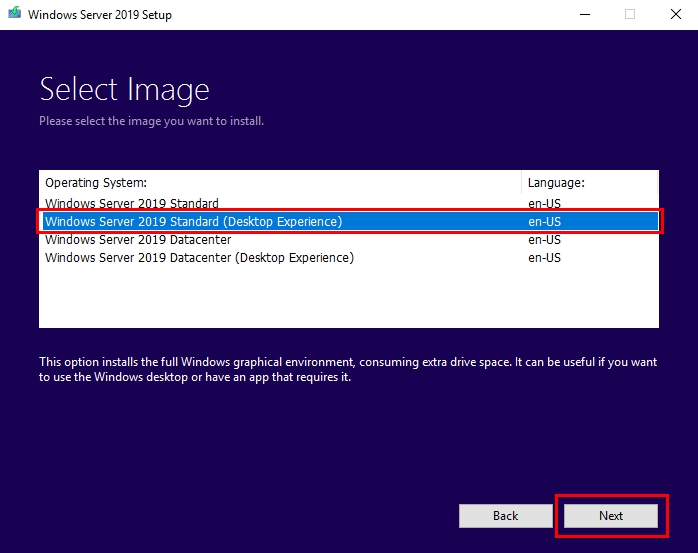The width and height of the screenshot is (698, 553).
Task: Close the Windows Server 2019 Setup window
Action: [x=676, y=14]
